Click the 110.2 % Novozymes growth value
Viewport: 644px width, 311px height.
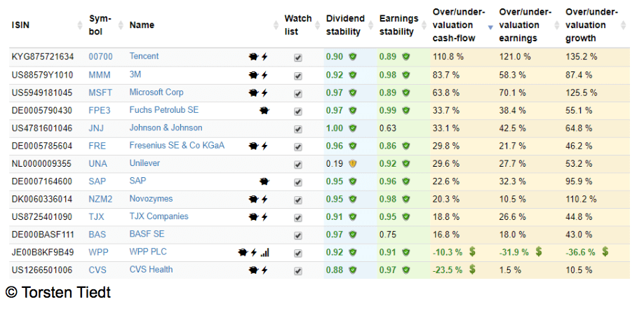(581, 199)
